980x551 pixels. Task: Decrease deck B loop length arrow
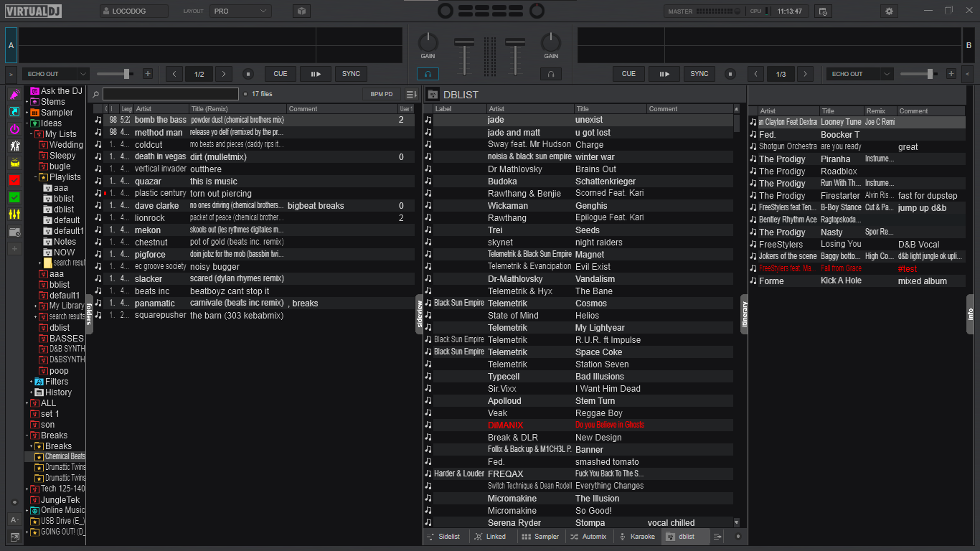[x=756, y=74]
